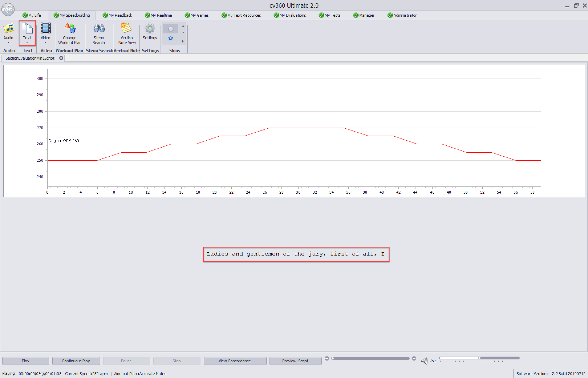588x378 pixels.
Task: Mute audio with the speaker icon
Action: pos(424,361)
